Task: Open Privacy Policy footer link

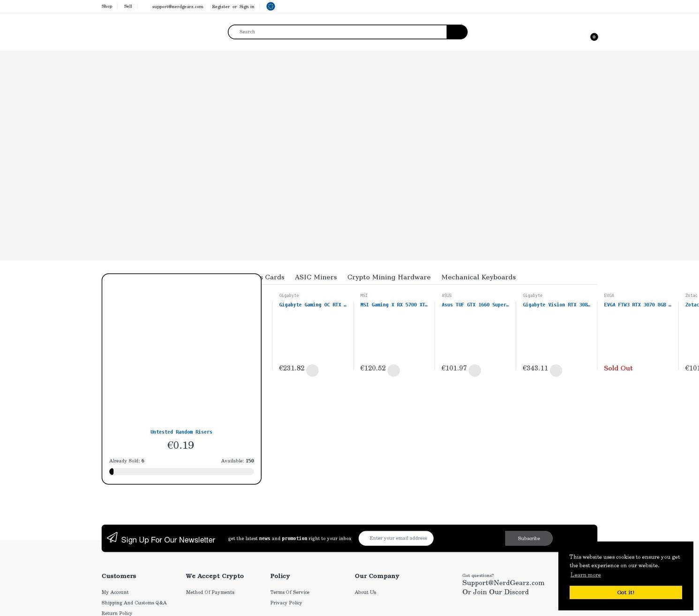Action: click(286, 603)
